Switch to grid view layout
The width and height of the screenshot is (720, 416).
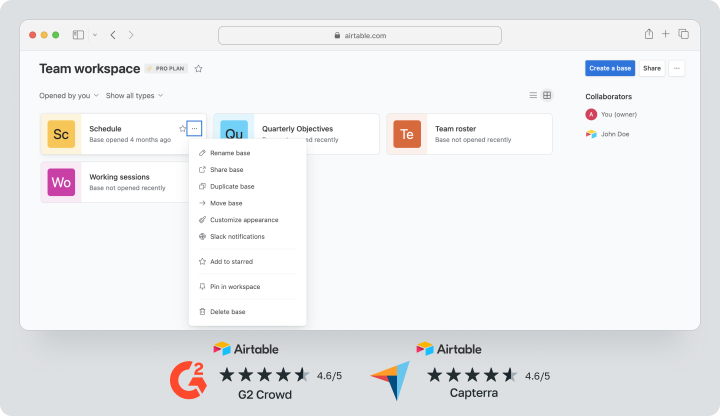pos(547,96)
